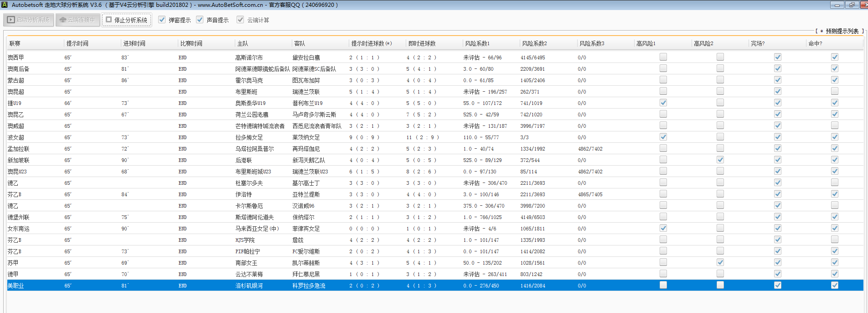Select the highlighted 美职业 洛杉矶银河 row
The height and width of the screenshot is (313, 868).
[x=249, y=286]
